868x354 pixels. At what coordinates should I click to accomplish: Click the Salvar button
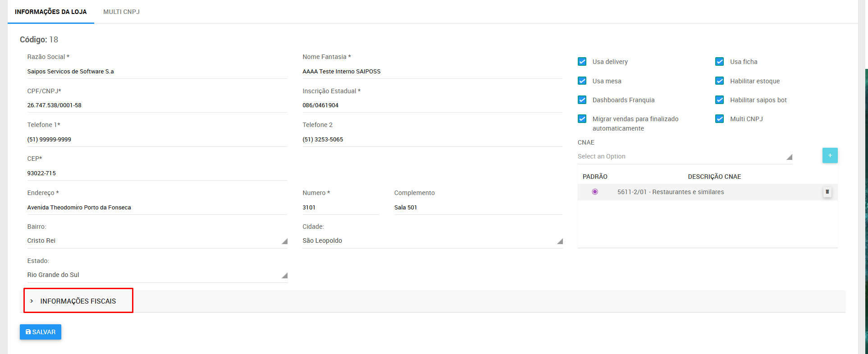pos(41,332)
